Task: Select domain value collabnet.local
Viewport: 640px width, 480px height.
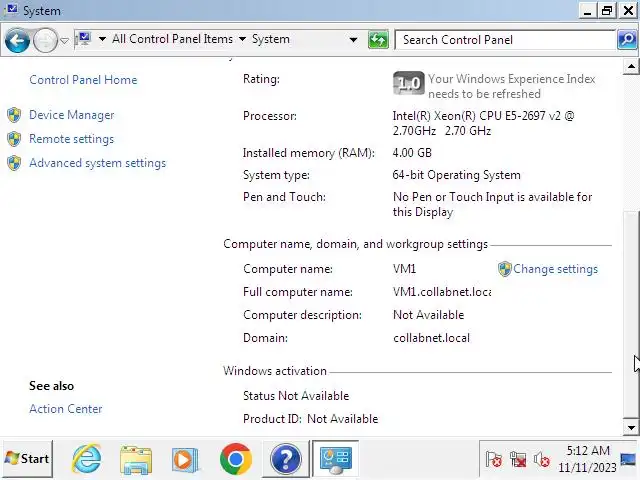Action: 431,338
